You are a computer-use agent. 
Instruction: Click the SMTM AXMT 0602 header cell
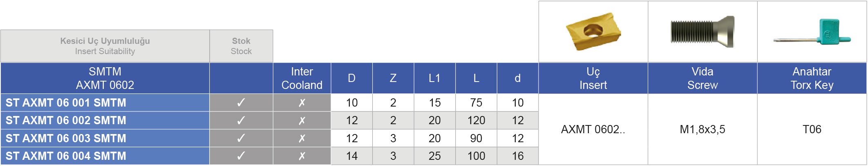coord(105,78)
